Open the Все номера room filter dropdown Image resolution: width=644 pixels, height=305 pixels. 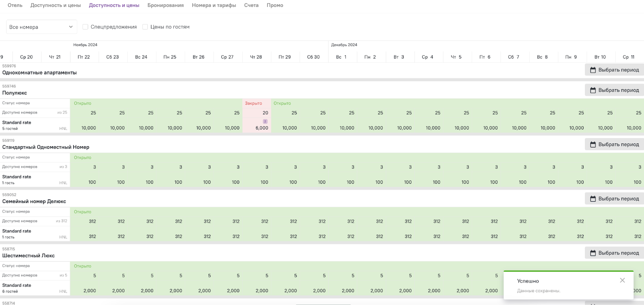pyautogui.click(x=41, y=27)
